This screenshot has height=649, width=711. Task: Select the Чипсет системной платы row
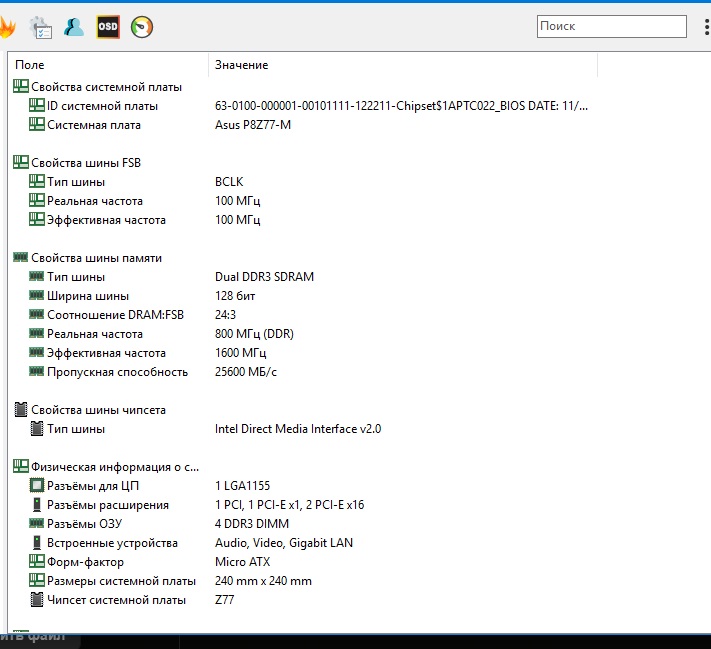point(116,600)
